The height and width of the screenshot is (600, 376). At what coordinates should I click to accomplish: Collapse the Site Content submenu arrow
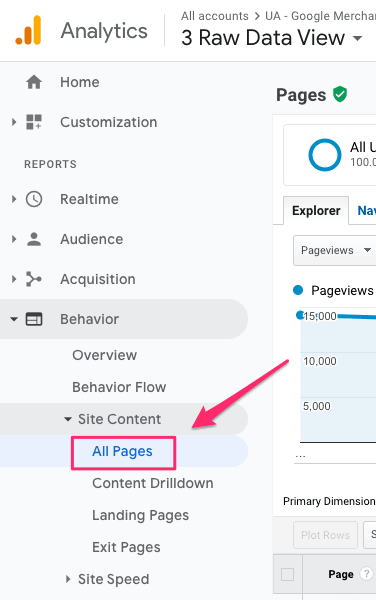pyautogui.click(x=68, y=419)
